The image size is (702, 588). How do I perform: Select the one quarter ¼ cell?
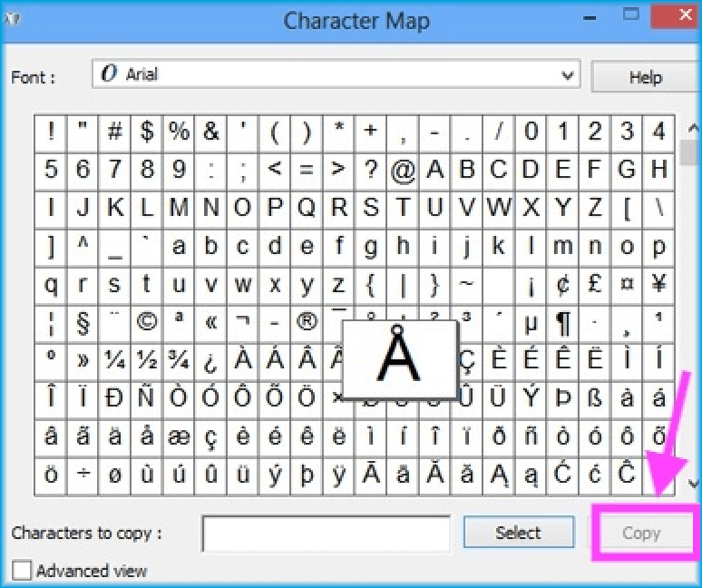click(114, 362)
